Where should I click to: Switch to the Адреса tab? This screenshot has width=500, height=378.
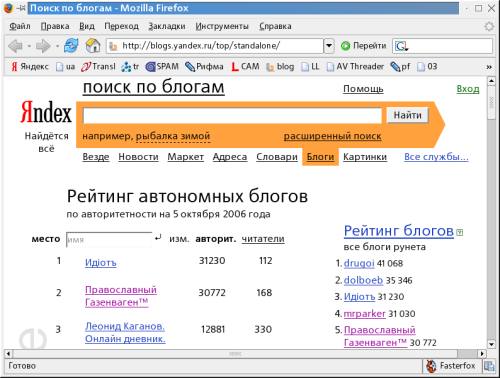click(230, 157)
